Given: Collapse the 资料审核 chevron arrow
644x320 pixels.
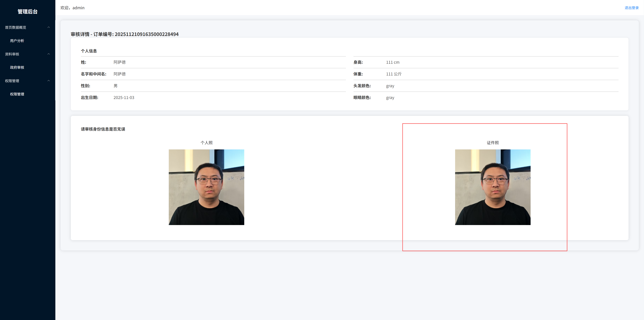Looking at the screenshot, I should (48, 54).
